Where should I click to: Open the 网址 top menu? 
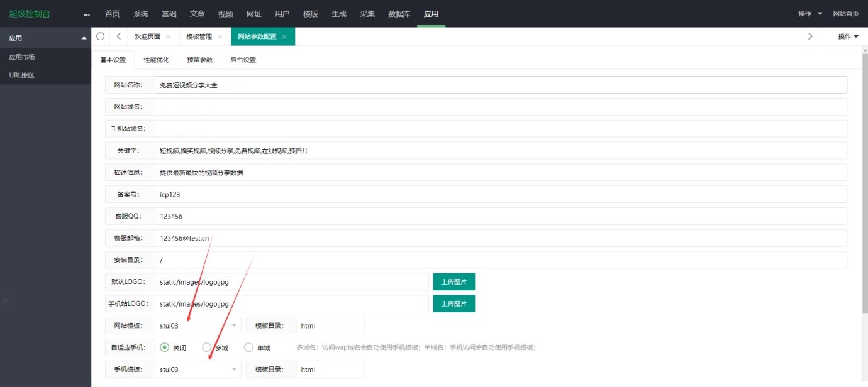click(253, 14)
